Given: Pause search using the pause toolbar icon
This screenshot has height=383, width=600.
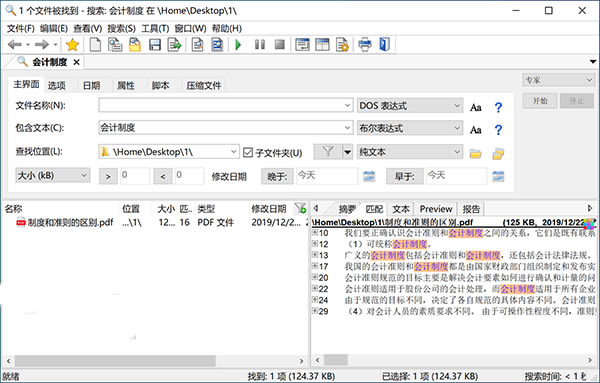Looking at the screenshot, I should (x=260, y=45).
